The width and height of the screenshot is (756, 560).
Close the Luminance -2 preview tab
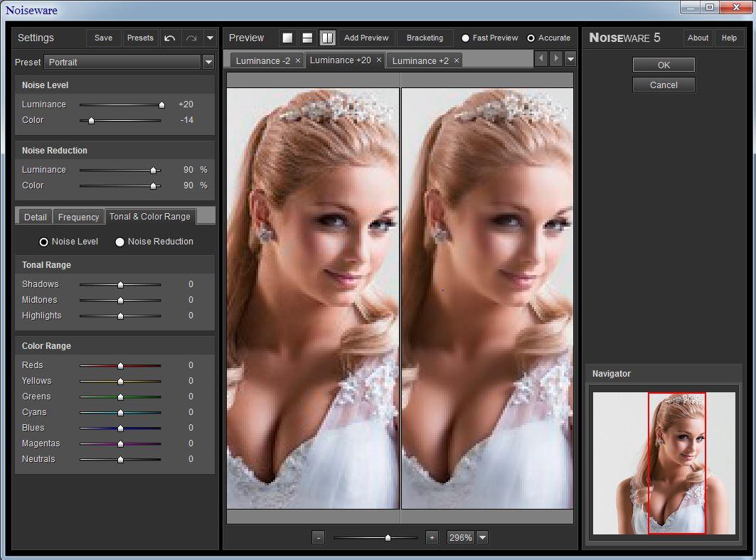point(298,60)
